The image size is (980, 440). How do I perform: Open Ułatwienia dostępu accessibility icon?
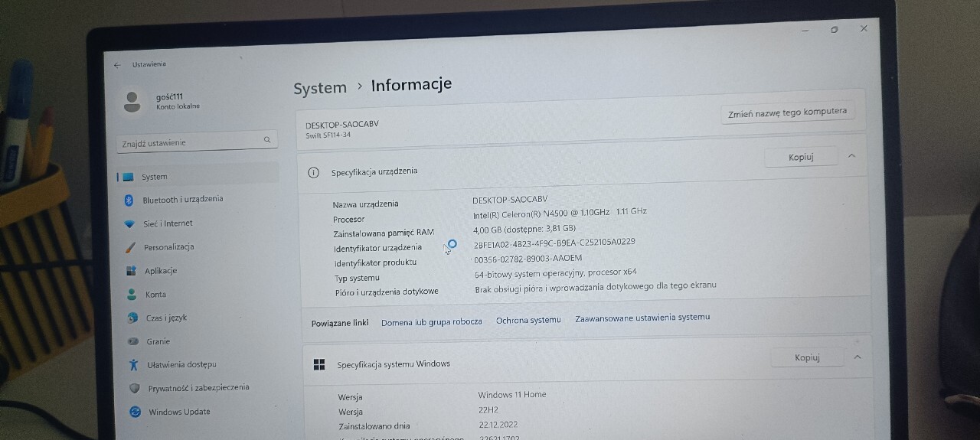point(134,365)
